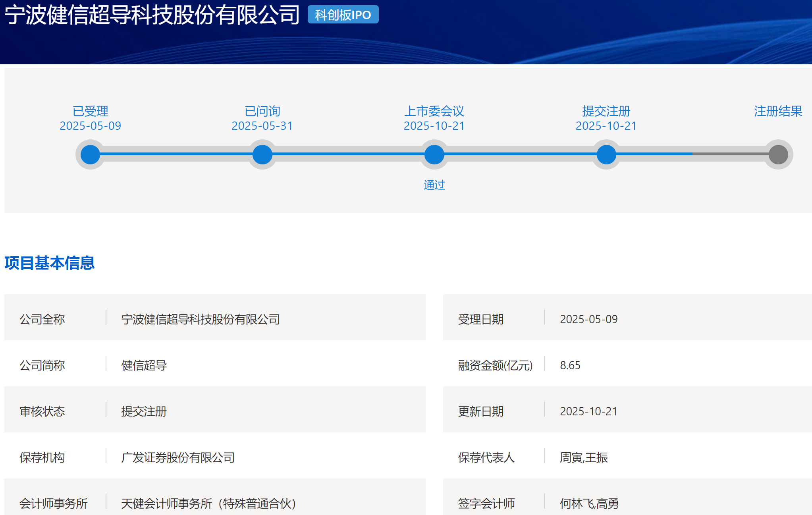Click the gray 注册结果 timeline node dot

pos(778,154)
